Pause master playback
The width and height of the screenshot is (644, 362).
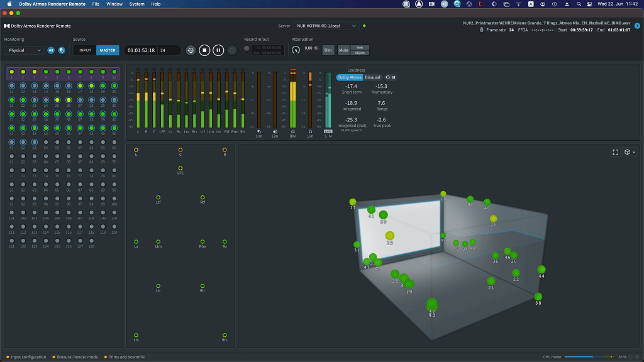[218, 50]
